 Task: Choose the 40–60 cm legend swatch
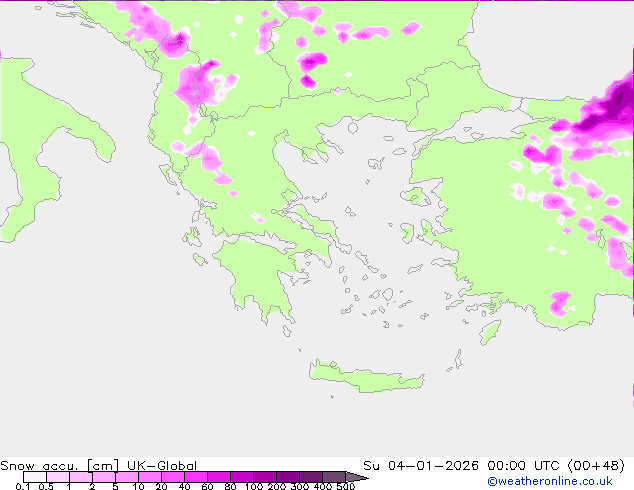click(x=196, y=477)
